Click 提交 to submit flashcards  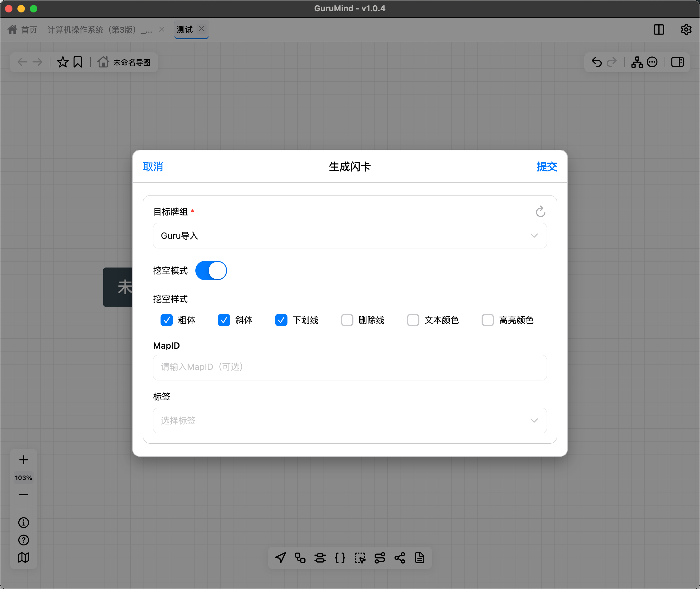[x=546, y=166]
